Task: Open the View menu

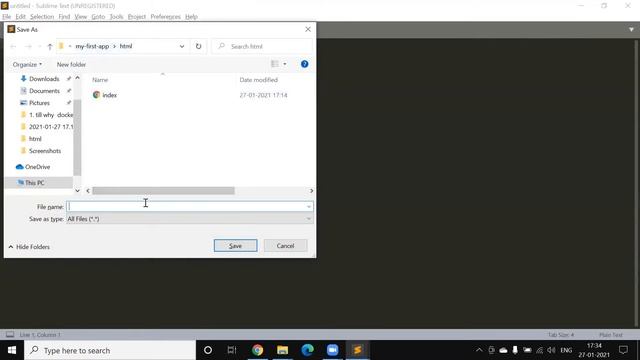Action: (80, 17)
